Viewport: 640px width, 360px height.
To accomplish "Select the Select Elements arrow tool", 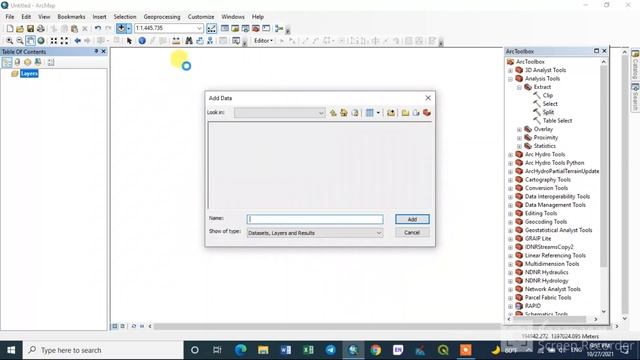I will [x=129, y=41].
